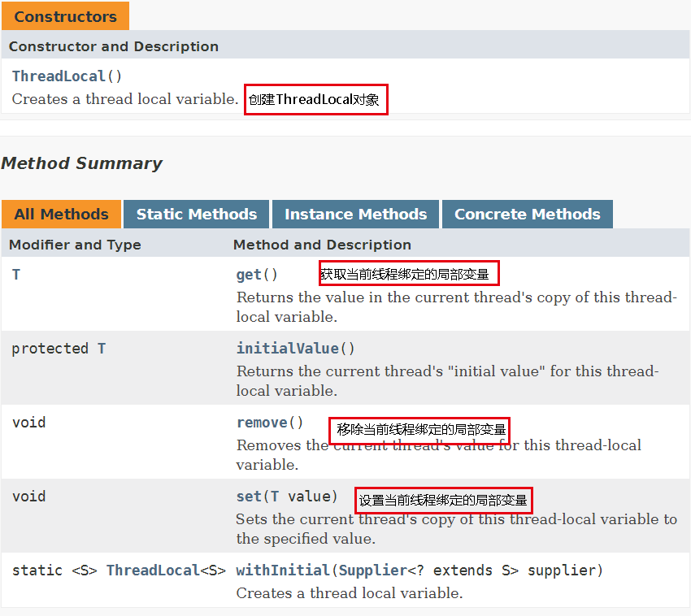Click the T return type of get()
Image resolution: width=691 pixels, height=616 pixels.
point(16,275)
